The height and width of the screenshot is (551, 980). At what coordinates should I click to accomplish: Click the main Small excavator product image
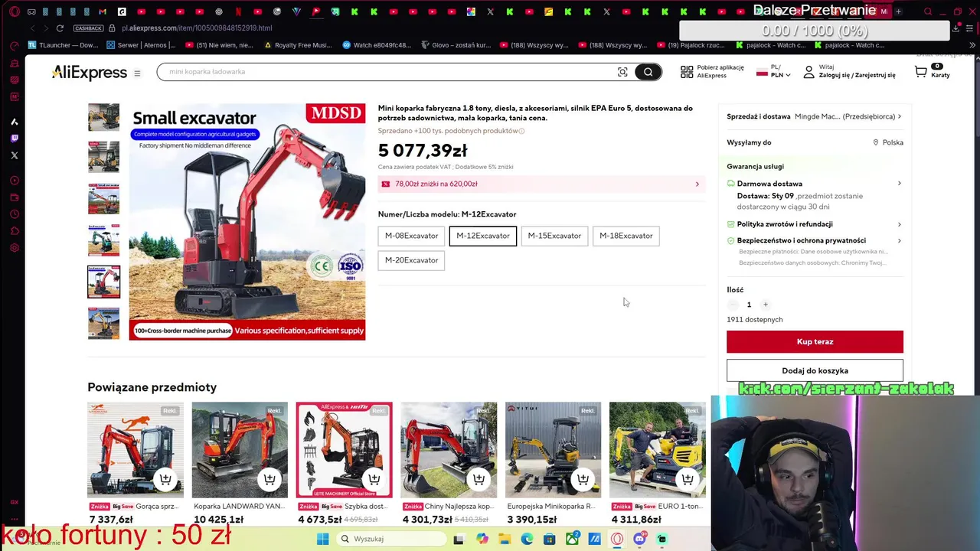coord(247,222)
